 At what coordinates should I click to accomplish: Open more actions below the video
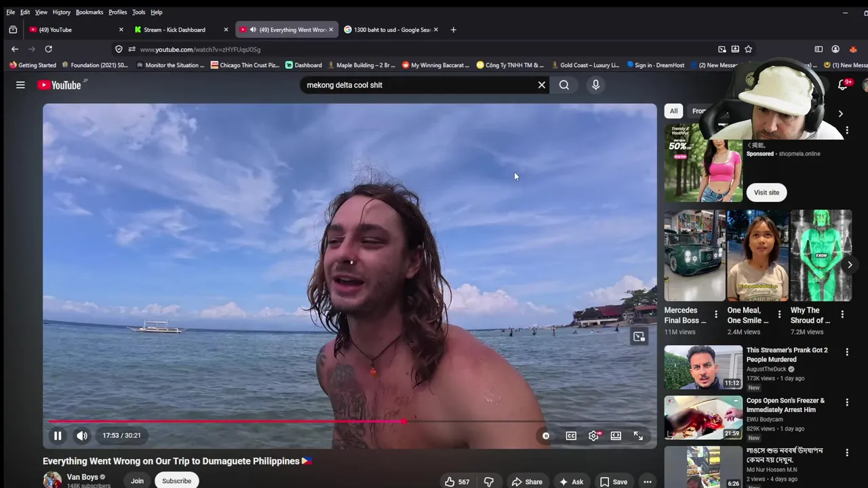pyautogui.click(x=648, y=482)
